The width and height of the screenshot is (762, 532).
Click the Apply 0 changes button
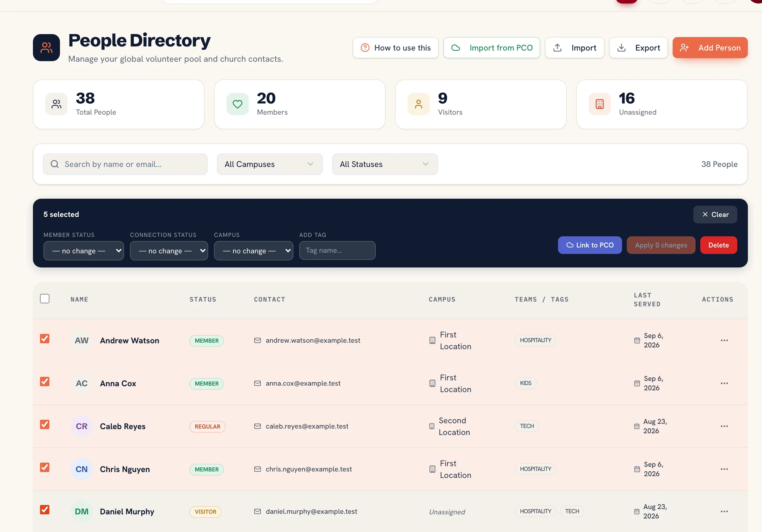click(x=661, y=245)
